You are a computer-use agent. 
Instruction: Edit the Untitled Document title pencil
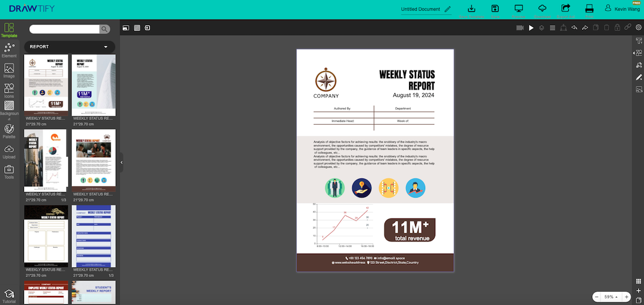(x=448, y=9)
